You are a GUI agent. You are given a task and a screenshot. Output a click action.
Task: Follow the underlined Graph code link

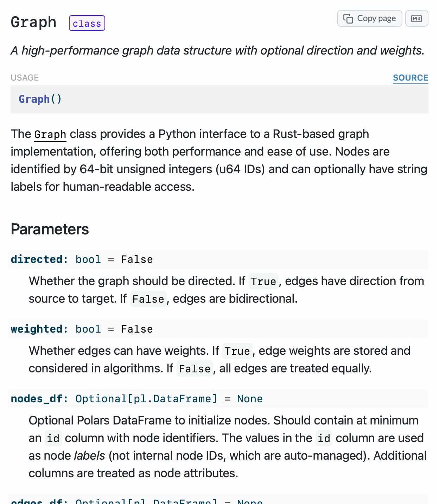[50, 134]
